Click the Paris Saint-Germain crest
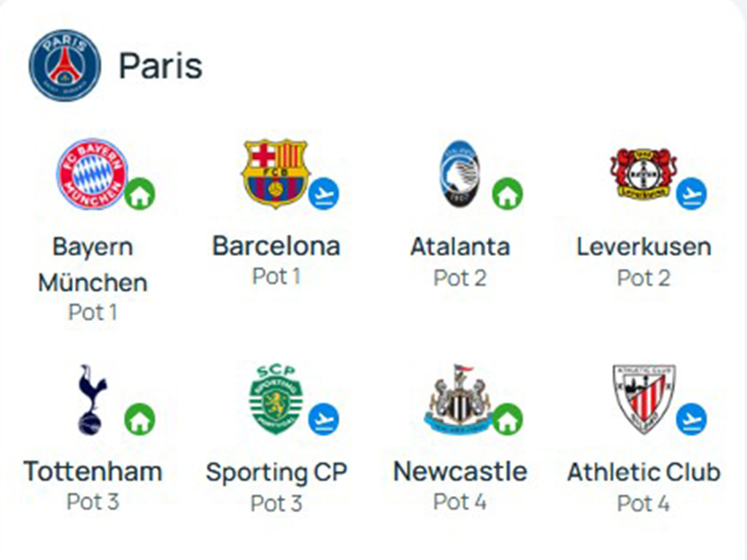Image resolution: width=747 pixels, height=560 pixels. [65, 65]
